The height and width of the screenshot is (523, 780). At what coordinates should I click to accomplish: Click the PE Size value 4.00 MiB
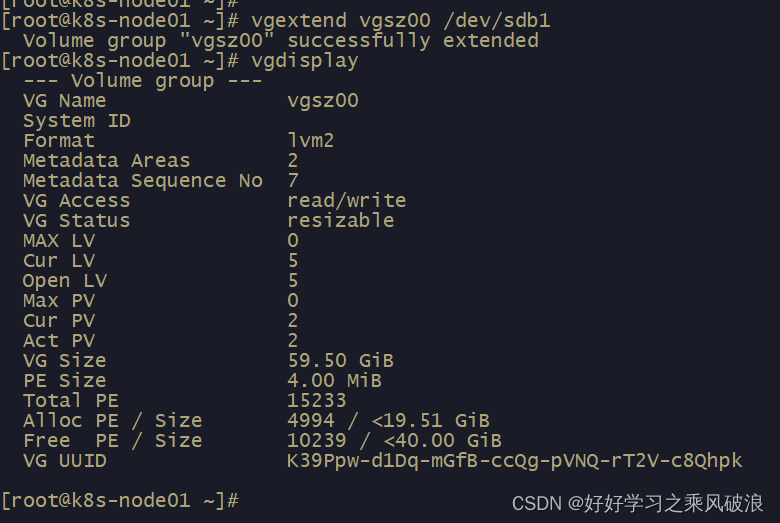click(x=334, y=380)
